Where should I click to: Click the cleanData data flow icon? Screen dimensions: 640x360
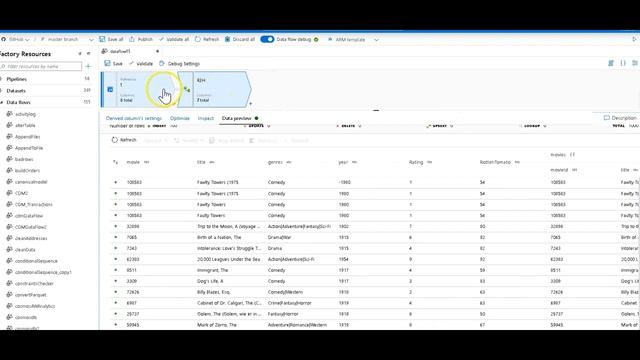pos(9,249)
